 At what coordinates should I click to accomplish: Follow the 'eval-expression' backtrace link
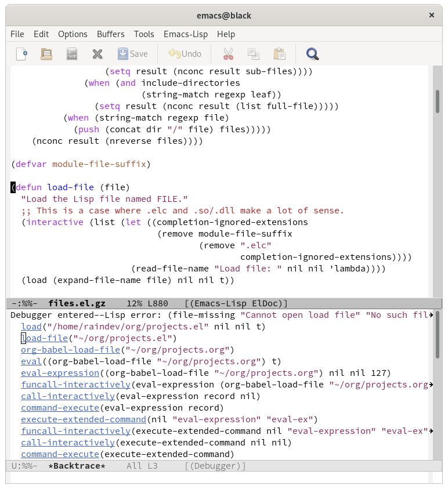pyautogui.click(x=60, y=373)
